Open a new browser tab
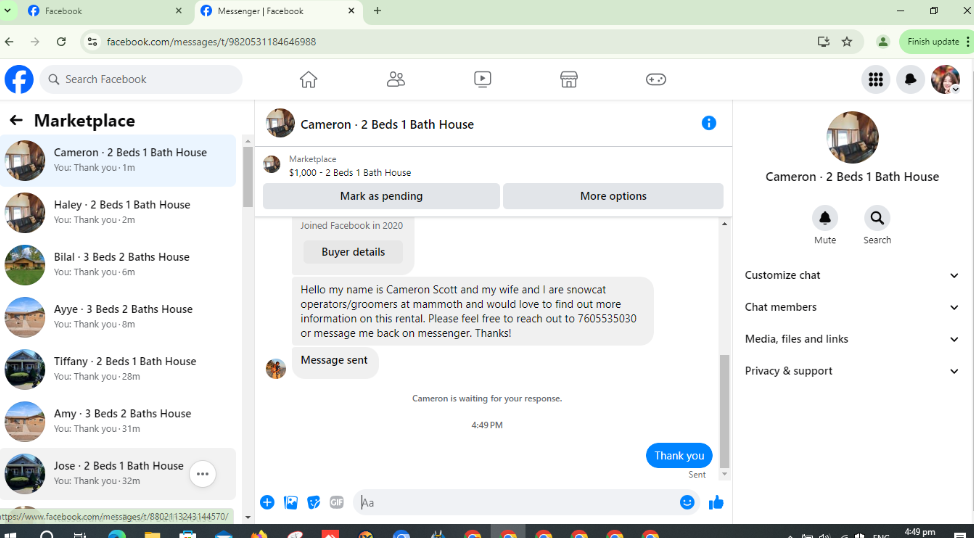 [x=377, y=11]
